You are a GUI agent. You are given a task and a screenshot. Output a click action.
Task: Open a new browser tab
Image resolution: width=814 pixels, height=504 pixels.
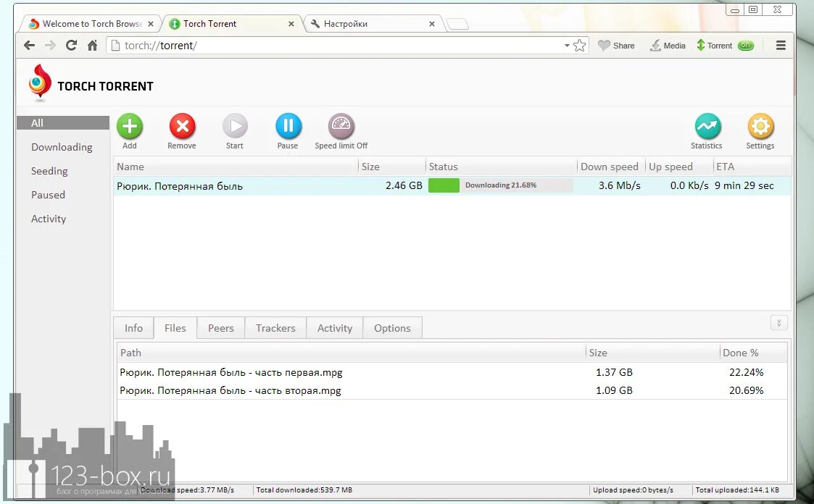(457, 24)
